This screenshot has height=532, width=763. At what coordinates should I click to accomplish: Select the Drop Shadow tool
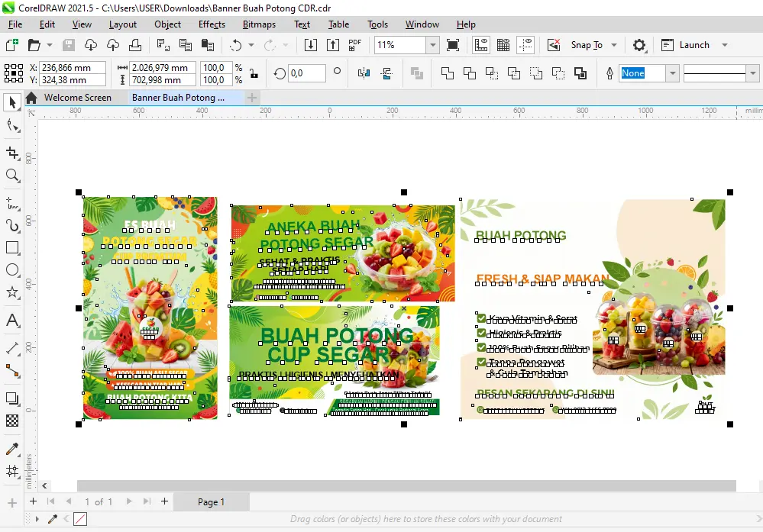12,398
